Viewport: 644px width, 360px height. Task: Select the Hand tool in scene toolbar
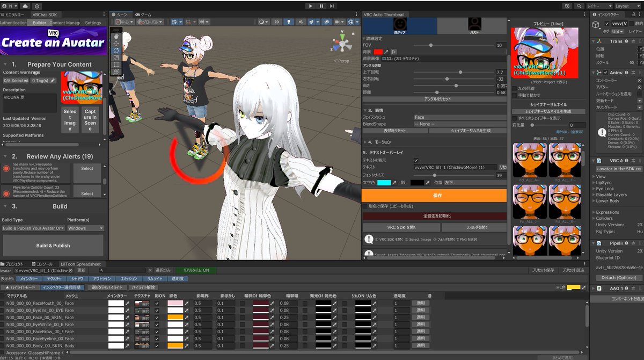click(116, 35)
